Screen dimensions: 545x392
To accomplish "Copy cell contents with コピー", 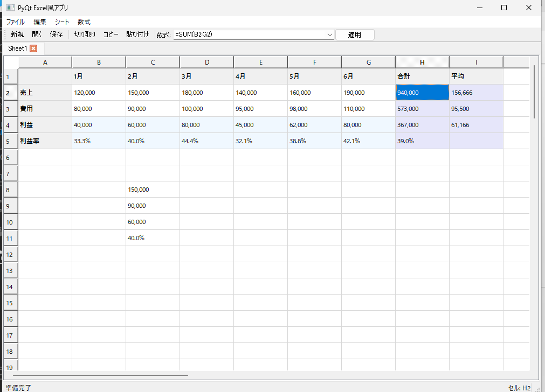I will (111, 34).
